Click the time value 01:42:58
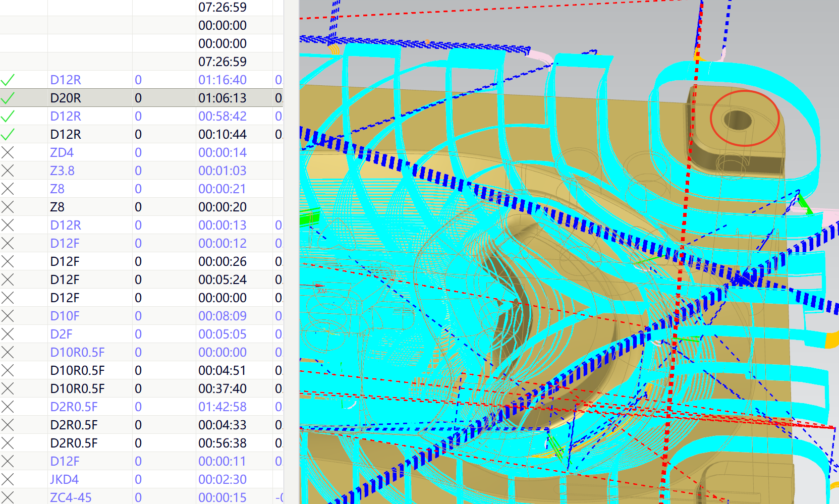The image size is (839, 504). [222, 407]
